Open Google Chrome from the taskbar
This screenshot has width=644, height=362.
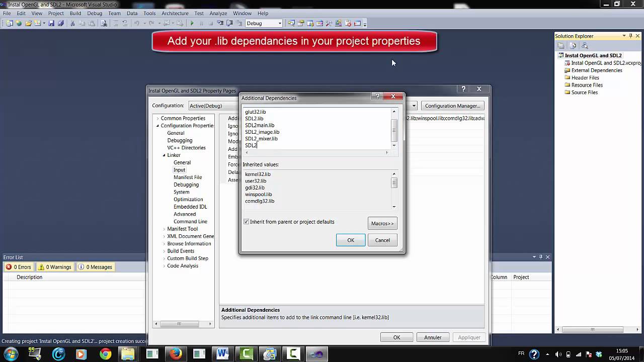(x=105, y=354)
